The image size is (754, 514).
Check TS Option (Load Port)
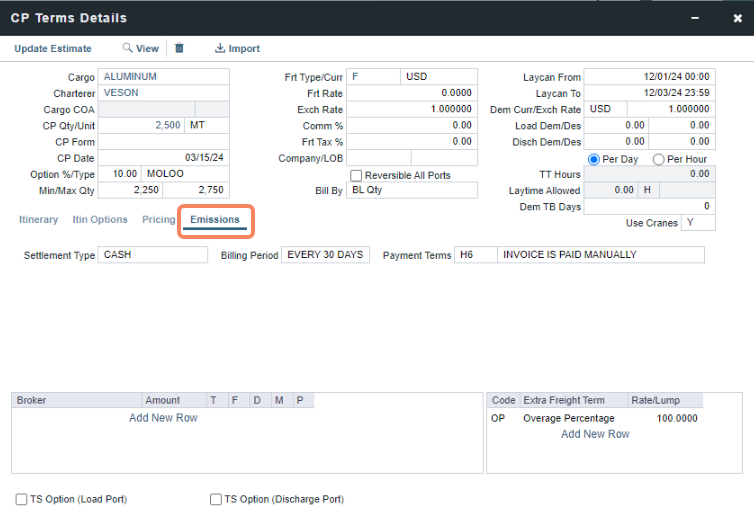click(x=22, y=499)
